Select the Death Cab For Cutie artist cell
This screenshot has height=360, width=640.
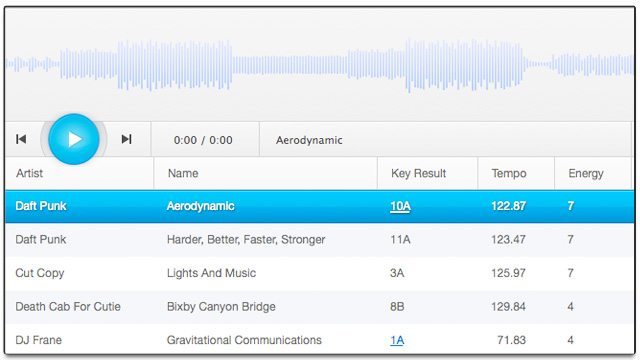[x=68, y=307]
